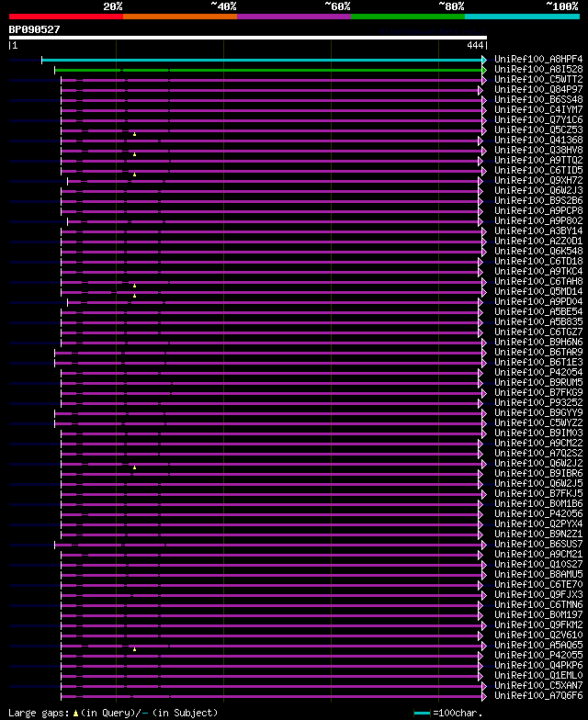The image size is (588, 720).
Task: Click the UniRef100_A5B835 label
Action: coord(538,321)
